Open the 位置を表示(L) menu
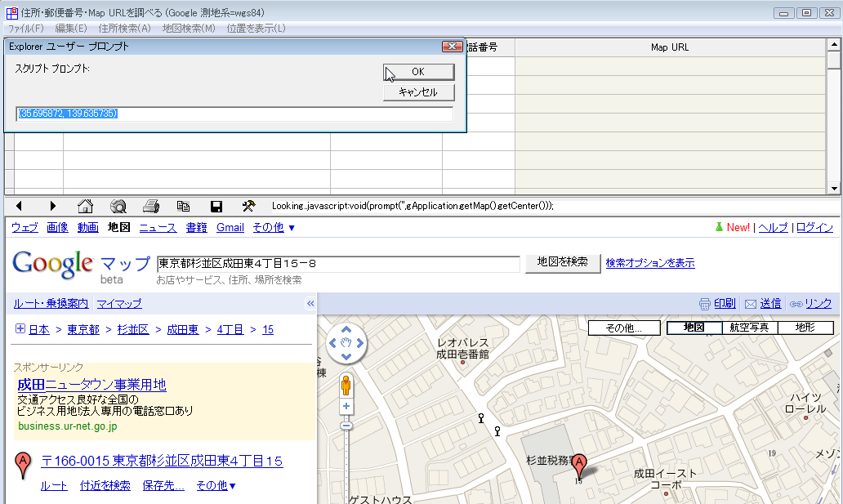Viewport: 843px width, 504px height. [256, 29]
